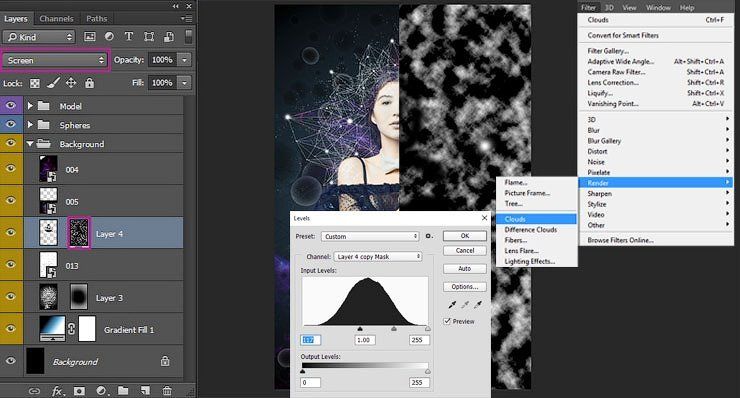
Task: Choose Clouds in Render submenu
Action: click(x=536, y=219)
